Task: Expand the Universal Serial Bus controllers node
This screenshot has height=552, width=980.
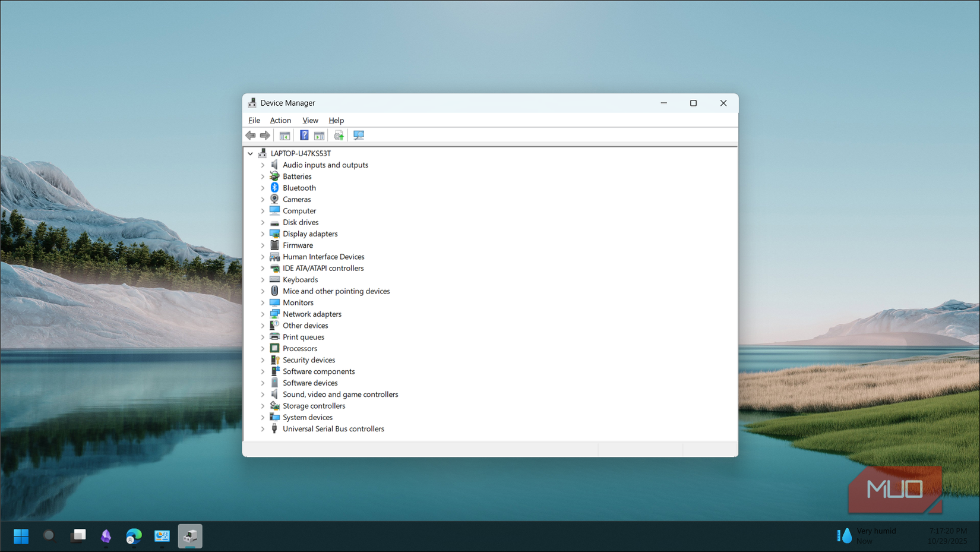Action: coord(264,428)
